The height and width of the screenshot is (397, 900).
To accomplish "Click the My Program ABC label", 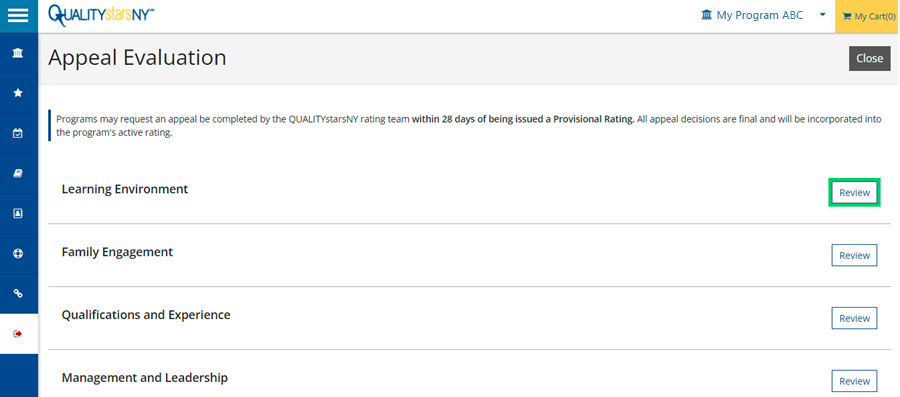I will [759, 15].
